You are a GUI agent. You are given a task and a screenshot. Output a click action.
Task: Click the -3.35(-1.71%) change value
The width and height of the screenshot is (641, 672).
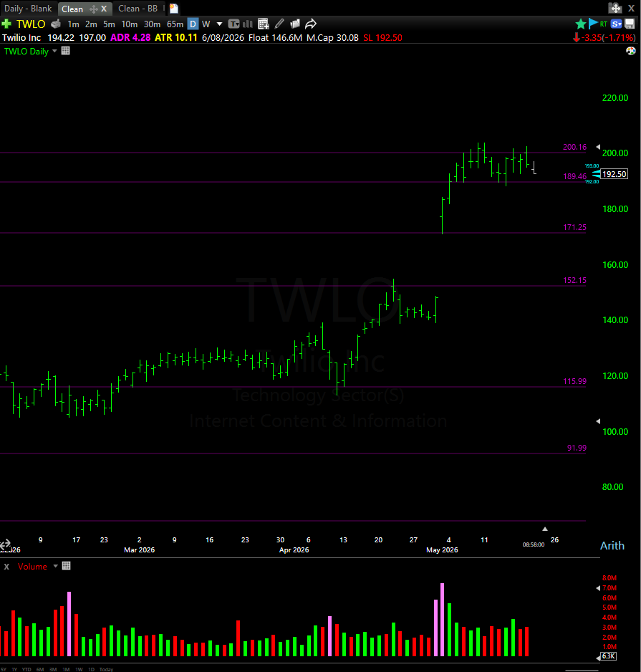607,38
